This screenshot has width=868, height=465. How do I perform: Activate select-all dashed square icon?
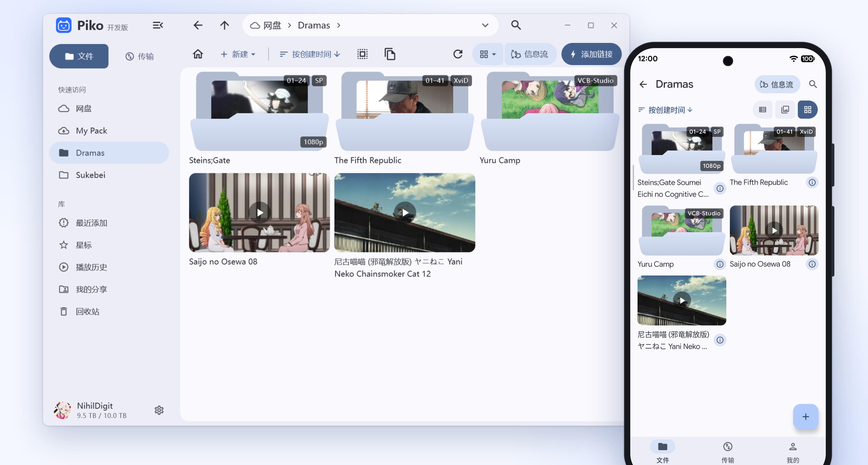pos(362,54)
